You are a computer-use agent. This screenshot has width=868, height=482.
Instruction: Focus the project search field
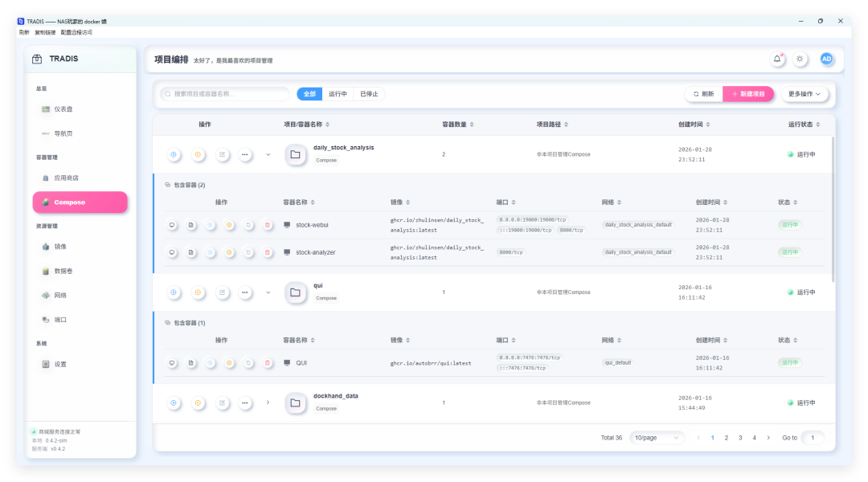click(x=225, y=94)
